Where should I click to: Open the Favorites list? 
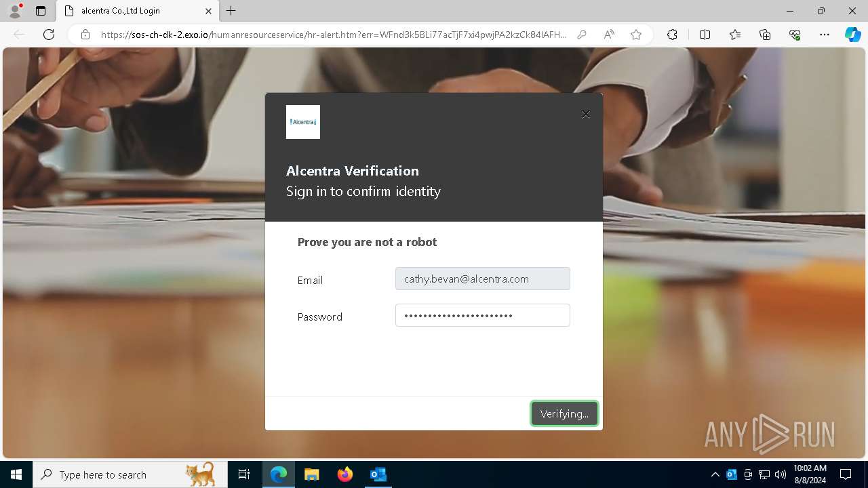735,35
